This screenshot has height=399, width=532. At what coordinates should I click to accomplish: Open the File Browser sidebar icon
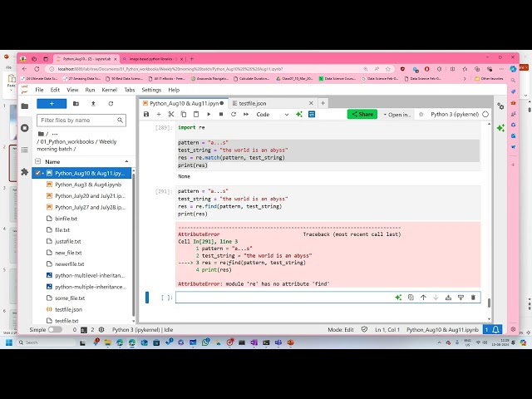coord(24,106)
